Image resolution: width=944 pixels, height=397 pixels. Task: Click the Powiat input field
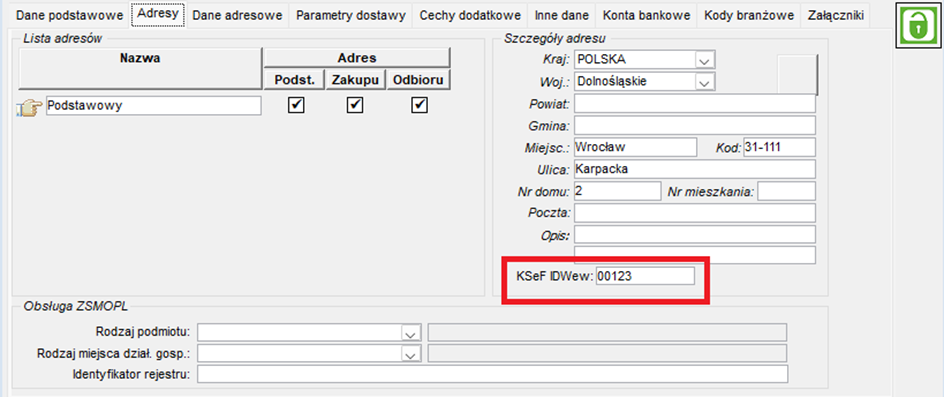coord(695,104)
